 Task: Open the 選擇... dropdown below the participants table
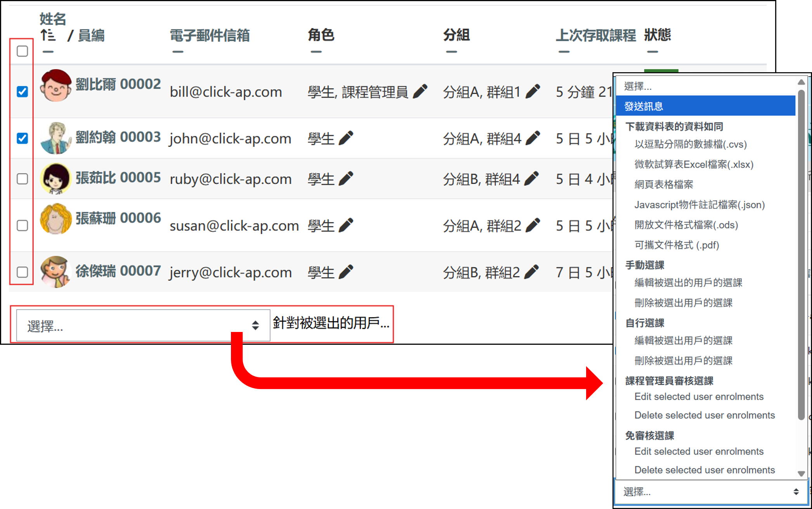pyautogui.click(x=143, y=325)
